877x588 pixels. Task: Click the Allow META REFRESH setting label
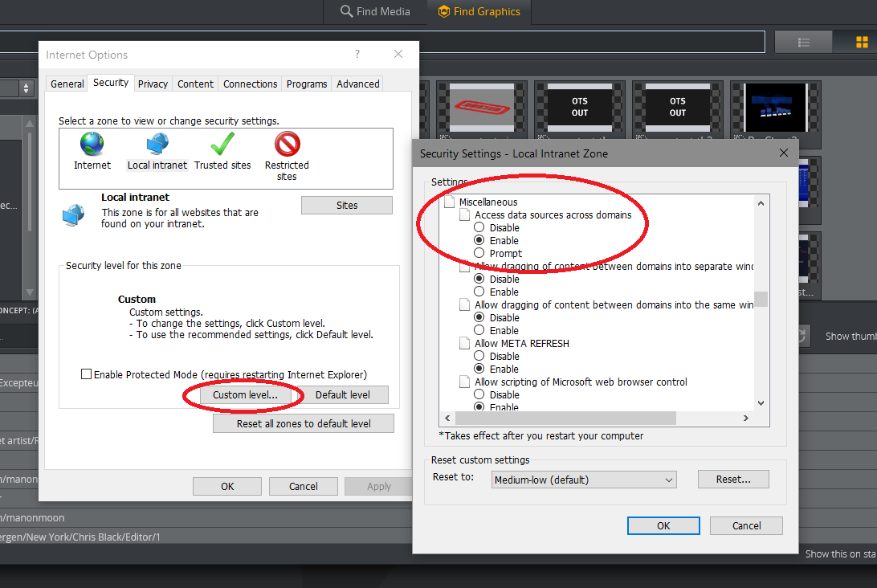[x=522, y=343]
